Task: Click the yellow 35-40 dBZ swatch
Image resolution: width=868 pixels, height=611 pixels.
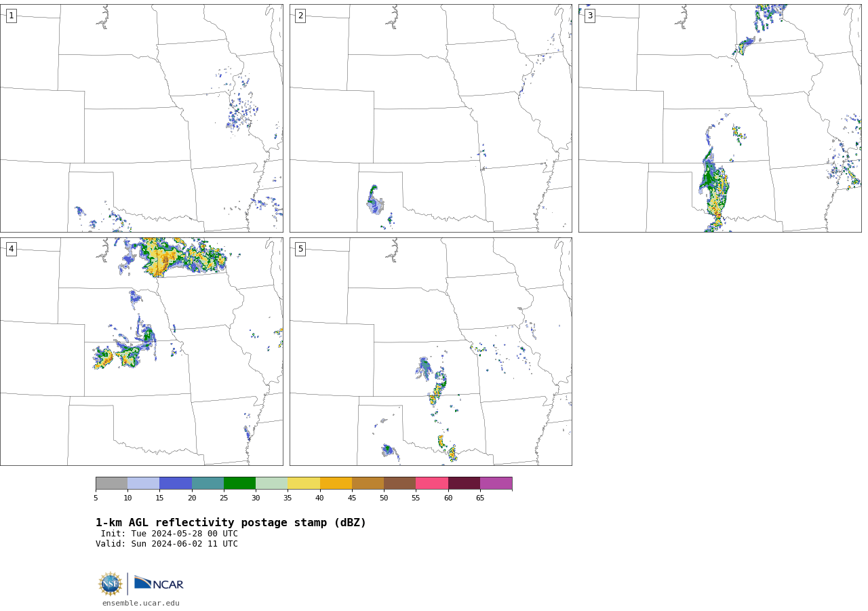Action: tap(304, 483)
